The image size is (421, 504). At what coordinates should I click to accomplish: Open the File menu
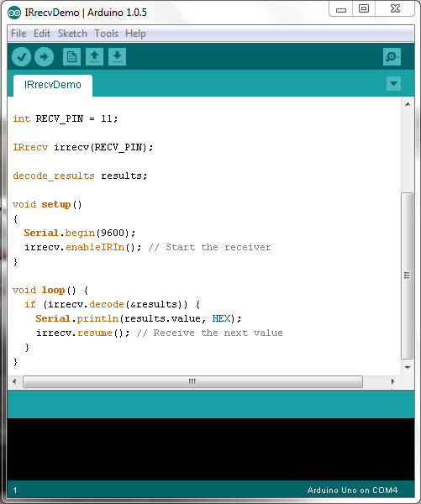(x=18, y=34)
